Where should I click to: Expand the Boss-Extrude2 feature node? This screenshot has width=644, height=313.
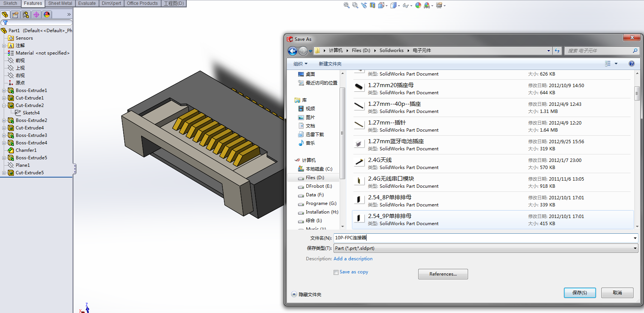click(4, 120)
